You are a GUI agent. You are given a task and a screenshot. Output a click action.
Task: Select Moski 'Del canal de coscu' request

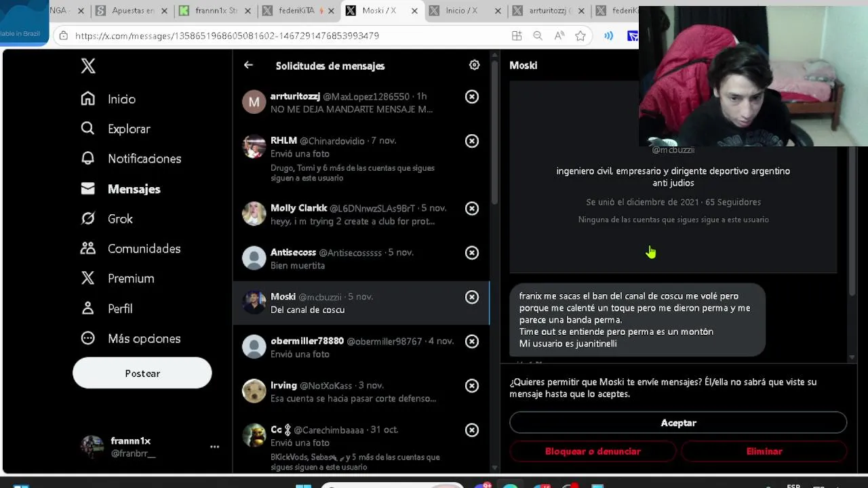[361, 303]
